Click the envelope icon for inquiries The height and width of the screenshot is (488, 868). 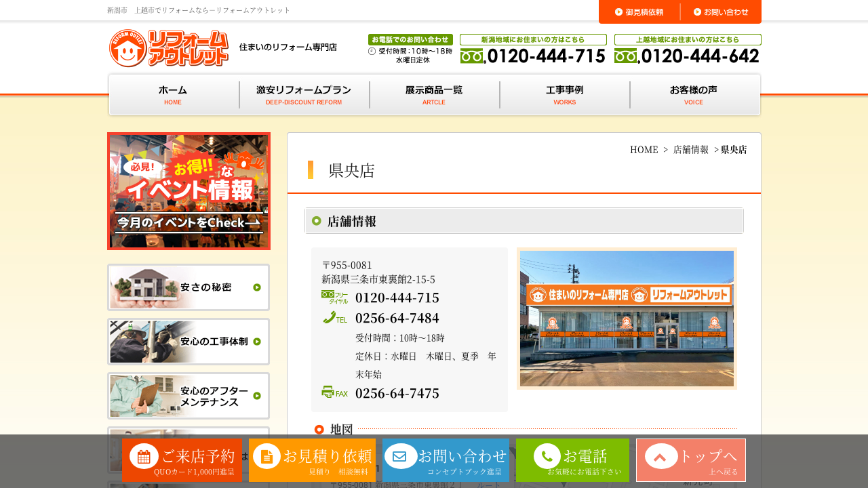point(399,456)
